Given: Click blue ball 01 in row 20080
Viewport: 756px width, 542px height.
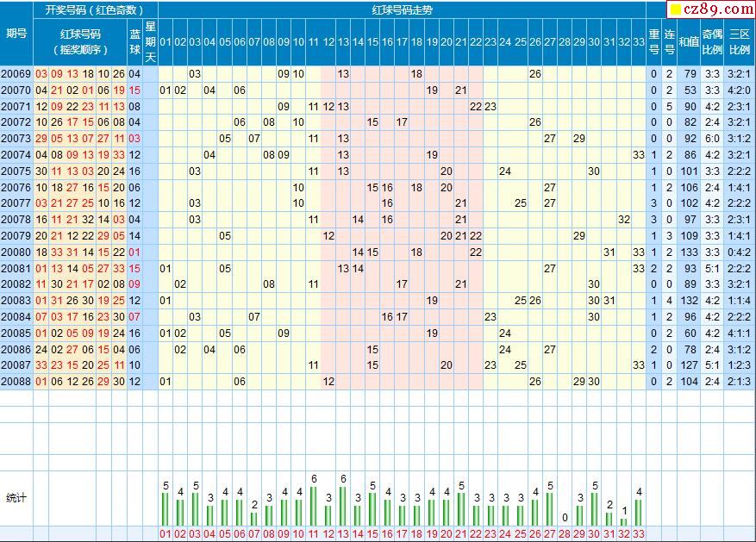Looking at the screenshot, I should [134, 252].
